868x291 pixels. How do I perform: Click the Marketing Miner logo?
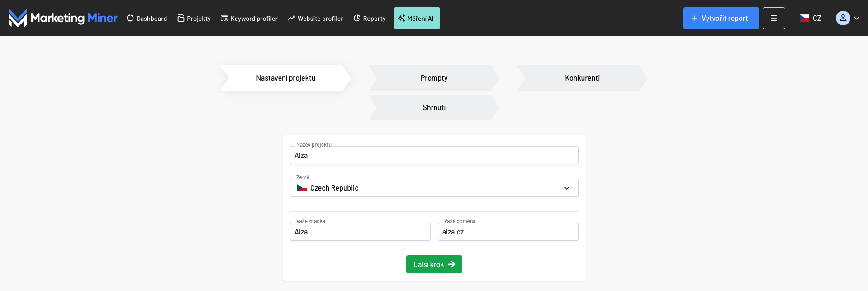pos(63,18)
